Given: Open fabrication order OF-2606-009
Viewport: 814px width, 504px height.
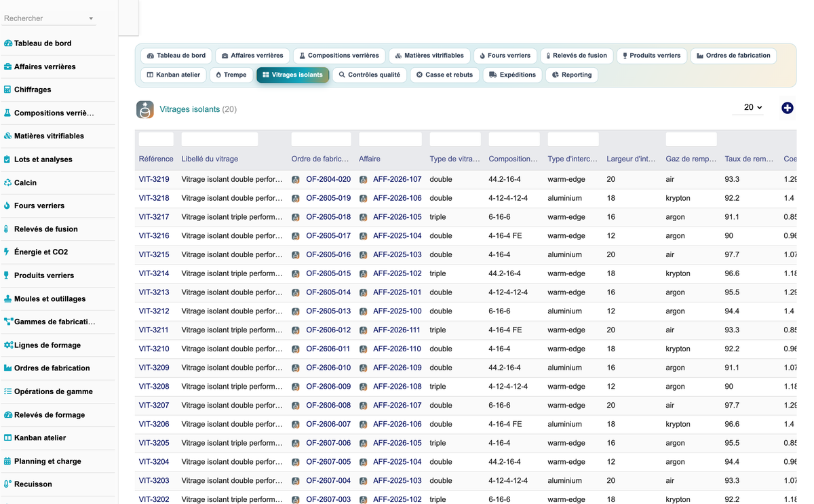Looking at the screenshot, I should point(328,387).
